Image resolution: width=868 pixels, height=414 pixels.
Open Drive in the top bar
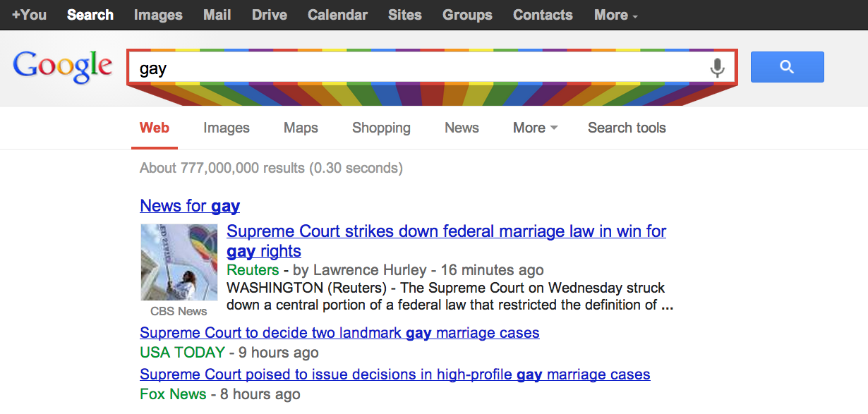pyautogui.click(x=270, y=15)
